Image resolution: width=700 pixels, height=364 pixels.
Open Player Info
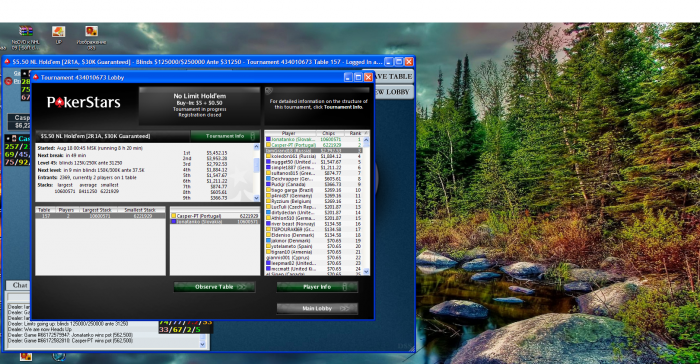pos(317,287)
